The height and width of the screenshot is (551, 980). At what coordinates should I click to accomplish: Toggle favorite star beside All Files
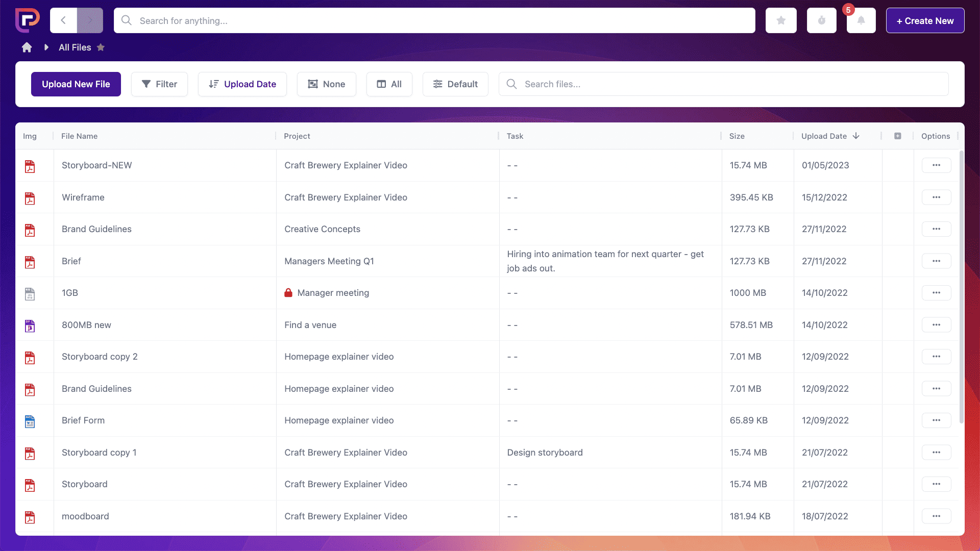(101, 47)
